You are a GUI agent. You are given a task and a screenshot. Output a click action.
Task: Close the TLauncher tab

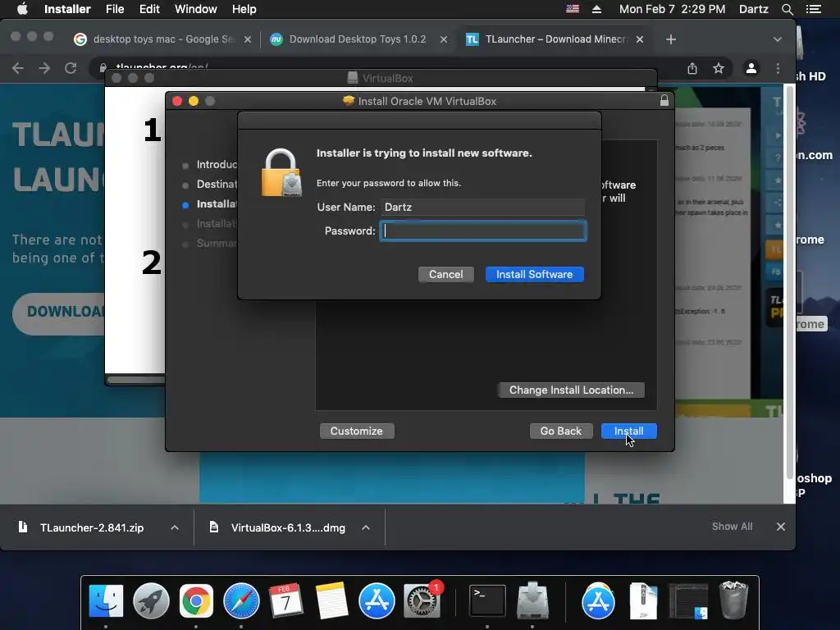(x=640, y=39)
